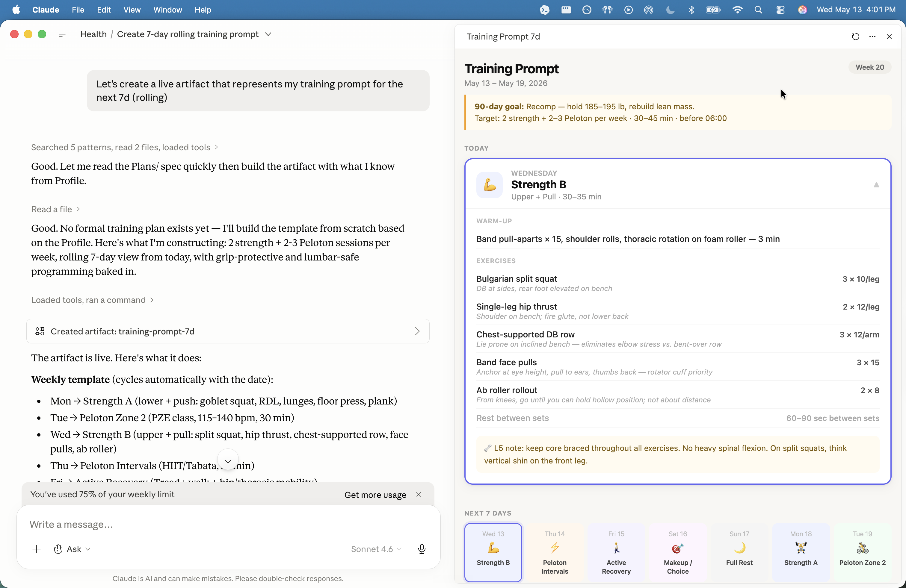
Task: Open the Window menu
Action: [x=168, y=10]
